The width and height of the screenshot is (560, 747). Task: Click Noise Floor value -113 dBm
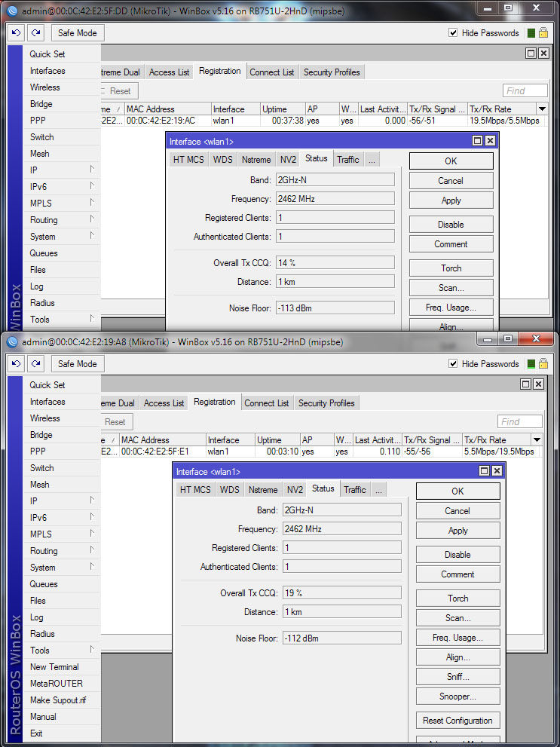coord(335,308)
